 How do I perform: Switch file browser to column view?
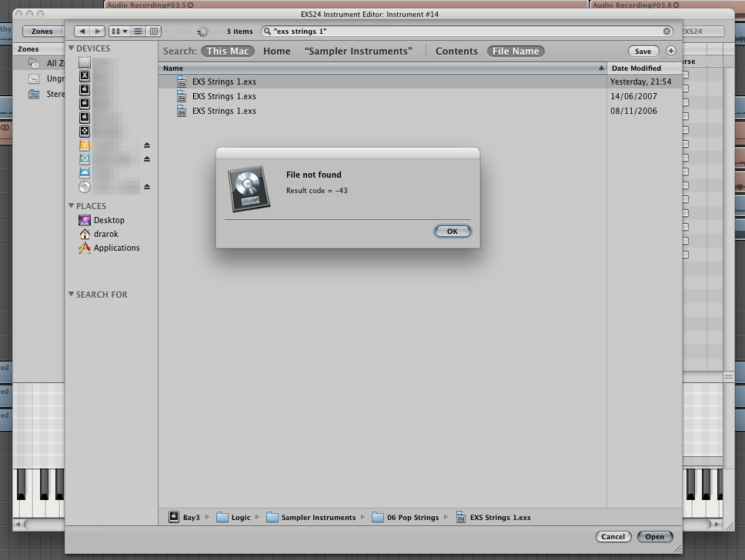(153, 32)
